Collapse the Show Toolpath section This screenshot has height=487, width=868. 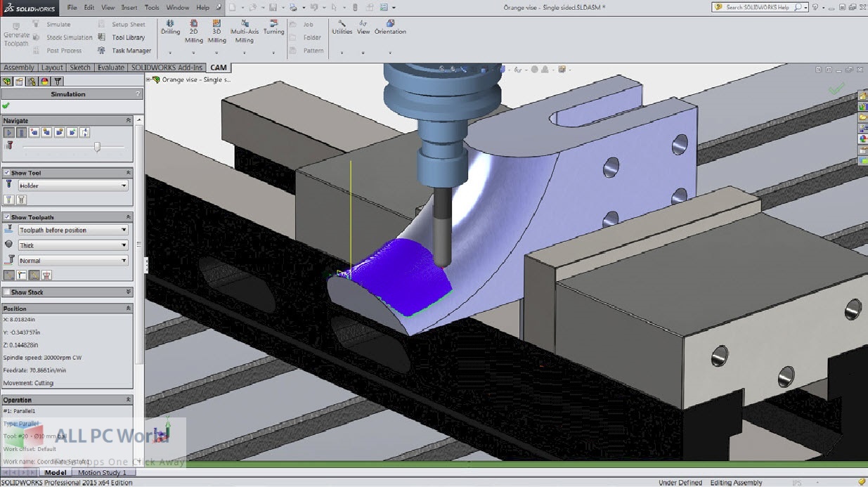tap(128, 217)
